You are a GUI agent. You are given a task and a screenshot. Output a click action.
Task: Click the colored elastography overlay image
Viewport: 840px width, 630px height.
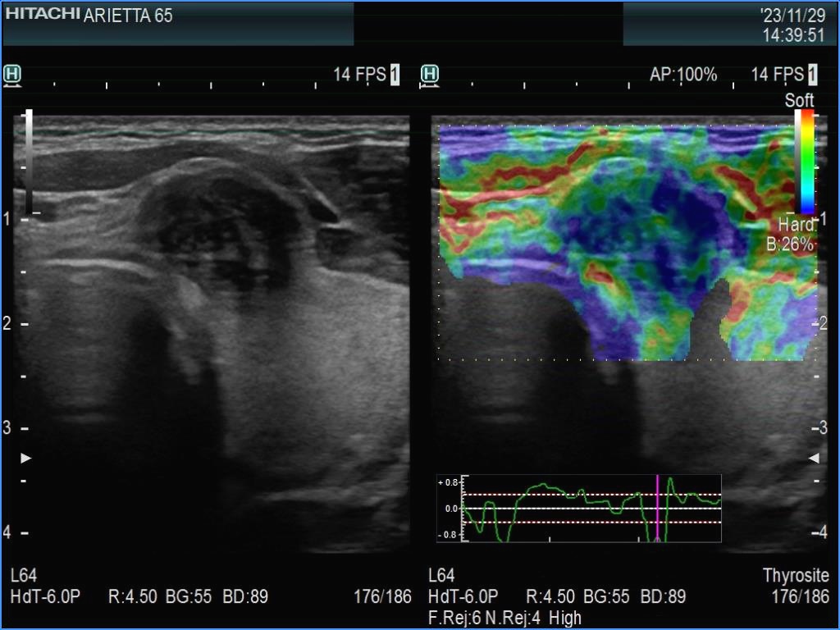pyautogui.click(x=628, y=243)
